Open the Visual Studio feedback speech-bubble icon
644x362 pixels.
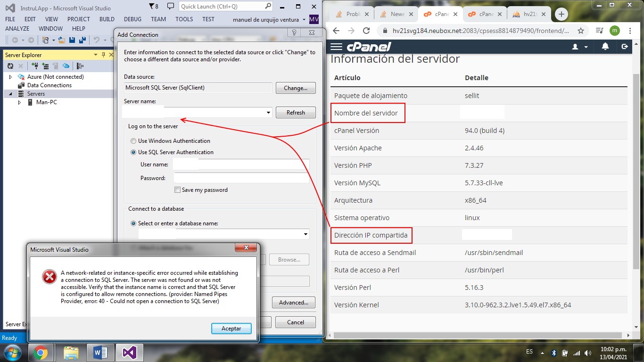coord(171,7)
